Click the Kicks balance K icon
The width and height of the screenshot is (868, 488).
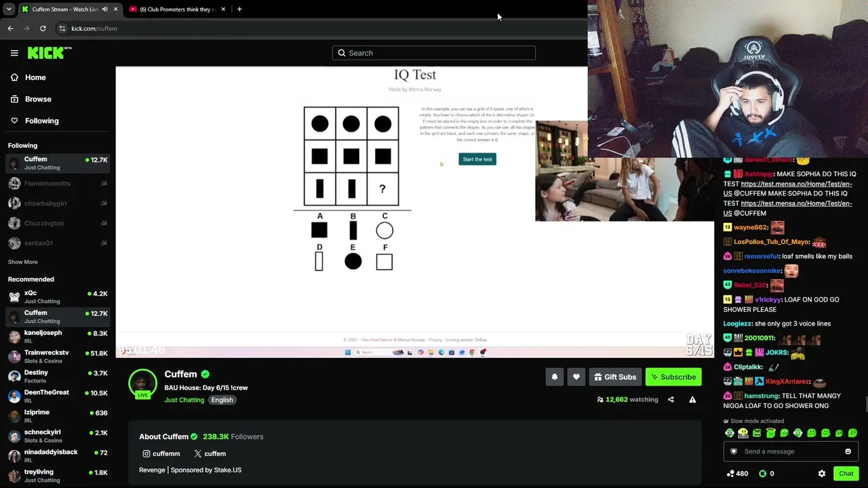click(x=762, y=474)
